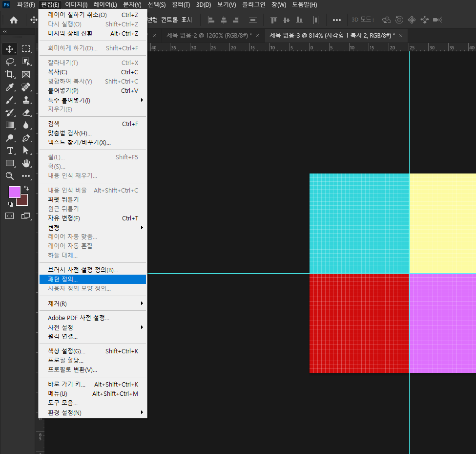Open the background color picker swatch
The image size is (476, 454).
click(24, 202)
